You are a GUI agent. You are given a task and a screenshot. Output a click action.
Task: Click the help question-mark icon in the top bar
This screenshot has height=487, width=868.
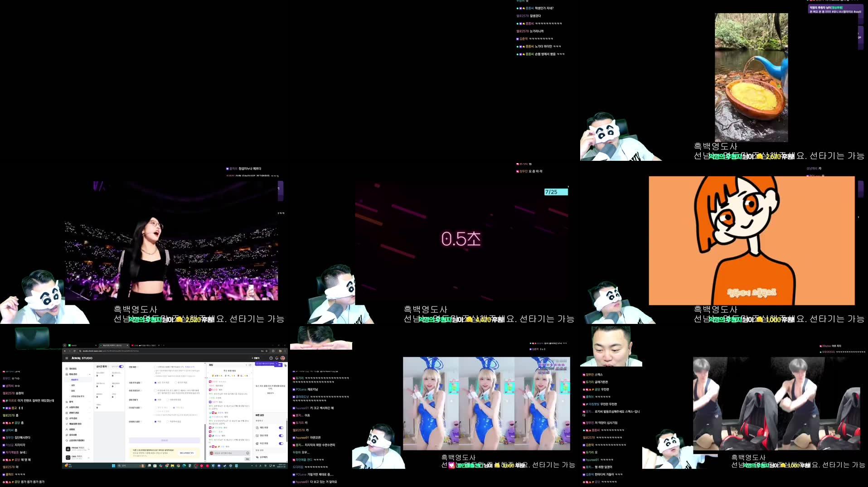271,358
